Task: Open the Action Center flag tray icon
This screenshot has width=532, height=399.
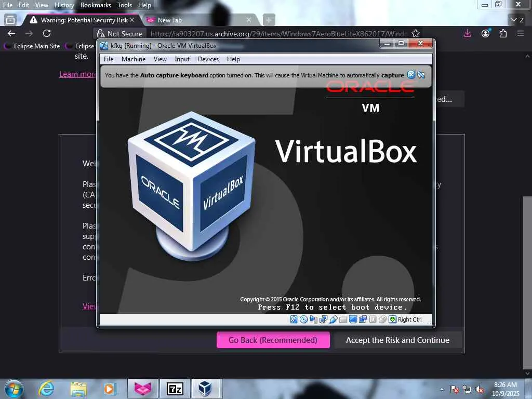Action: tap(455, 390)
